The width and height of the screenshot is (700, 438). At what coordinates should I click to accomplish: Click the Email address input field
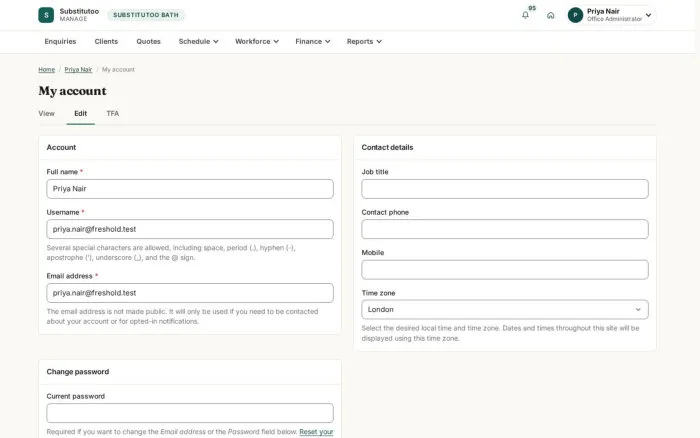[190, 293]
